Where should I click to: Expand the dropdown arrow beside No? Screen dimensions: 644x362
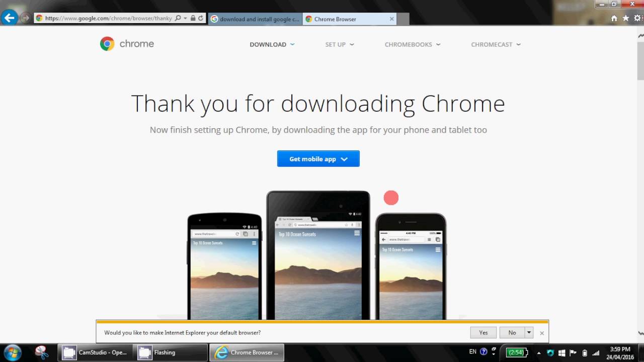coord(529,332)
